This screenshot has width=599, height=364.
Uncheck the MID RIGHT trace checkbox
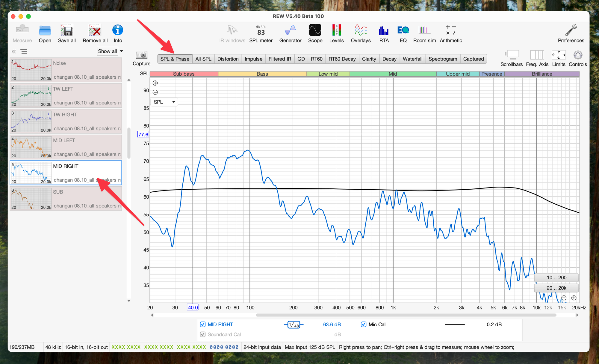tap(203, 325)
